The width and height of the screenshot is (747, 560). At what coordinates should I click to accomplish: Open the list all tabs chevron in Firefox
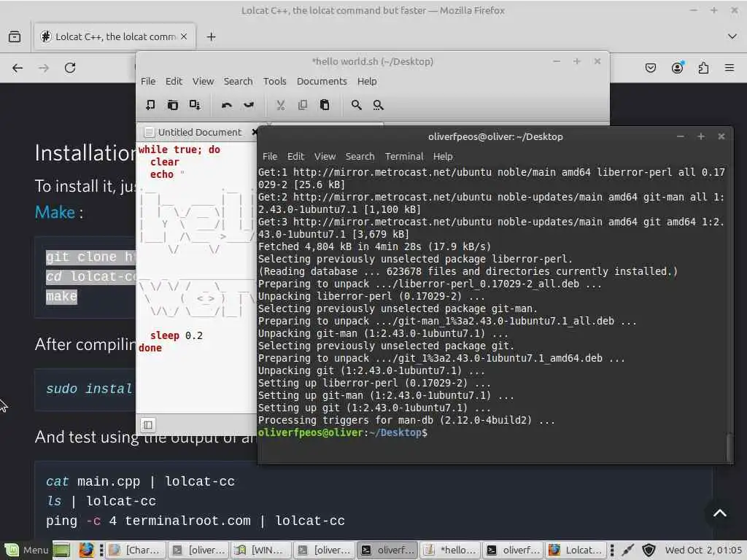pyautogui.click(x=732, y=36)
